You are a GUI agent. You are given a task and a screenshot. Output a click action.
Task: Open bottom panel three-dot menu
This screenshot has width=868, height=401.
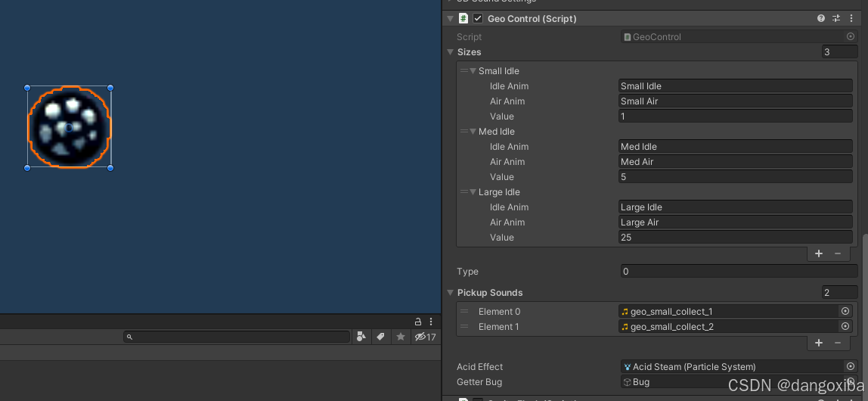[x=431, y=322]
